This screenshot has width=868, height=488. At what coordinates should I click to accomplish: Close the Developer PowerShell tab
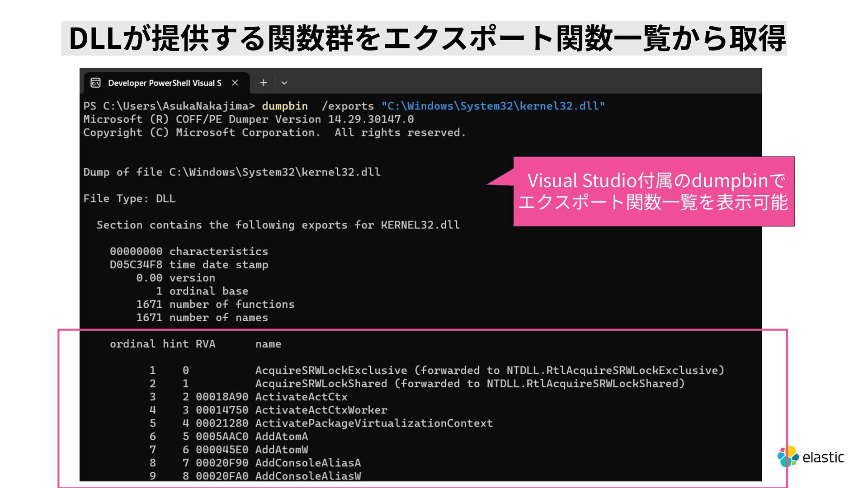[235, 83]
